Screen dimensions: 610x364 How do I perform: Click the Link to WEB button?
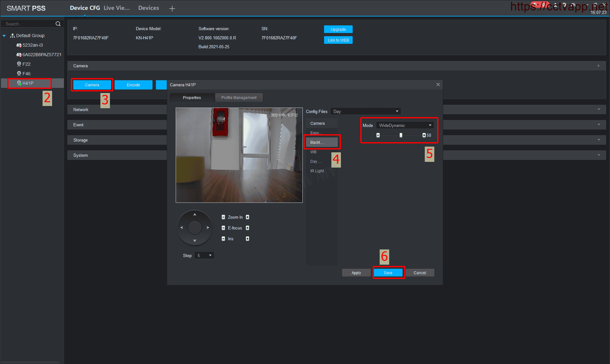click(x=338, y=40)
